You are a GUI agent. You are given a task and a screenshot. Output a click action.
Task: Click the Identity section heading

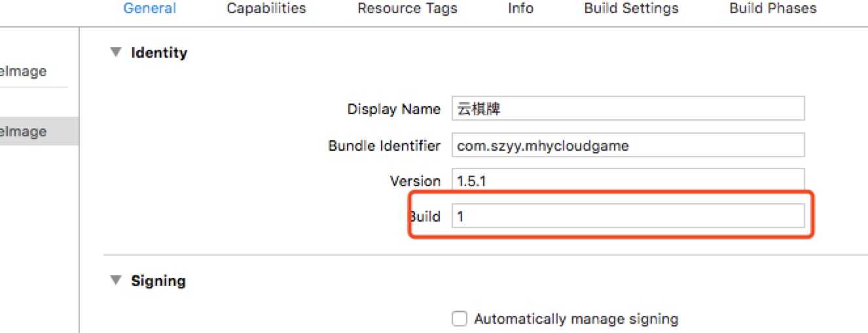[159, 52]
